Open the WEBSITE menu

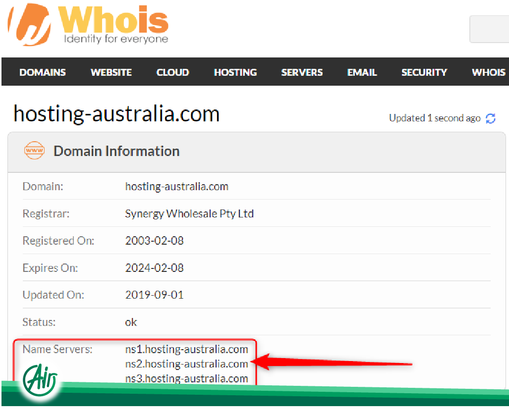point(111,72)
